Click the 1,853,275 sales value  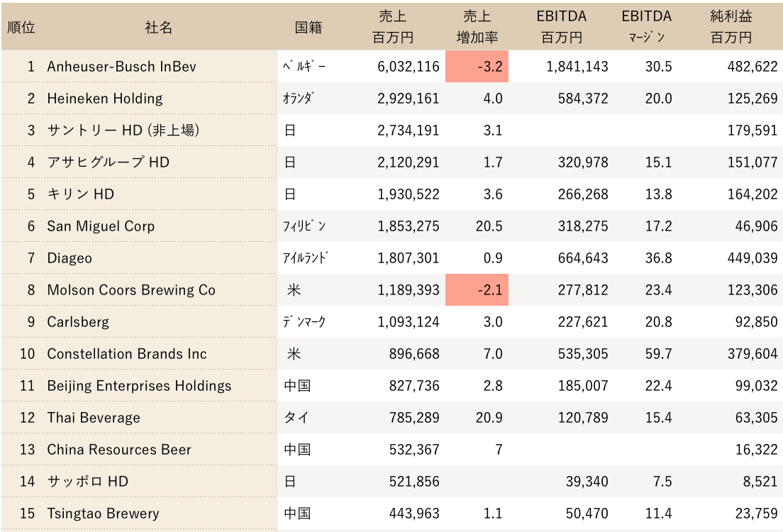409,226
